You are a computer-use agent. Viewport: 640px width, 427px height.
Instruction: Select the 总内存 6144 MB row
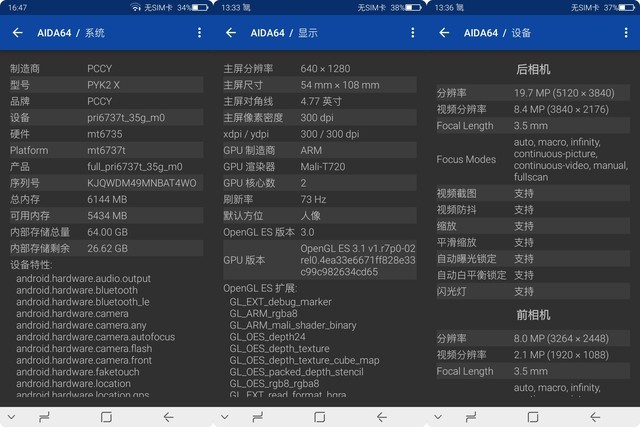(x=106, y=199)
